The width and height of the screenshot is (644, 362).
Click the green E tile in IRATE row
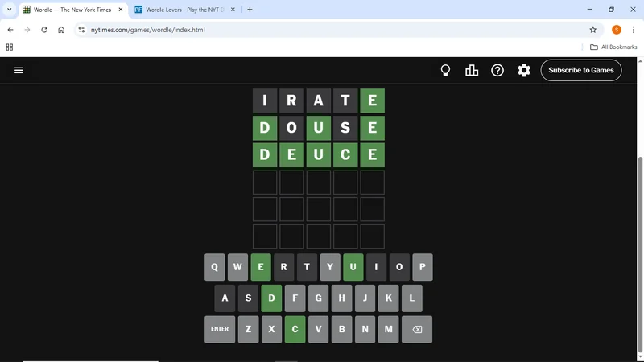(372, 101)
